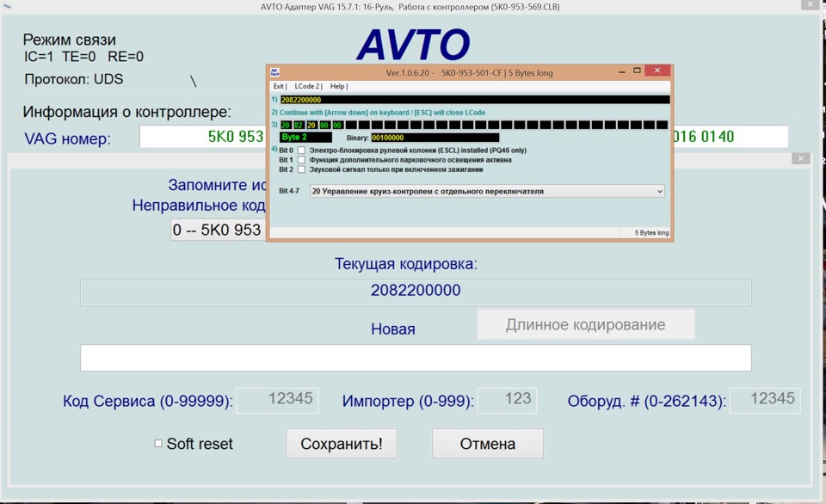Enable Bit 1 parking light function checkbox

point(301,160)
